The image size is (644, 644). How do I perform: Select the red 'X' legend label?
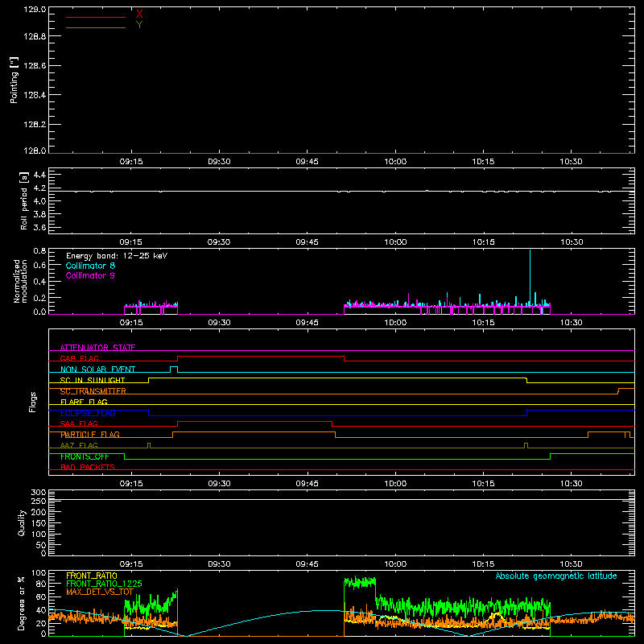(139, 14)
